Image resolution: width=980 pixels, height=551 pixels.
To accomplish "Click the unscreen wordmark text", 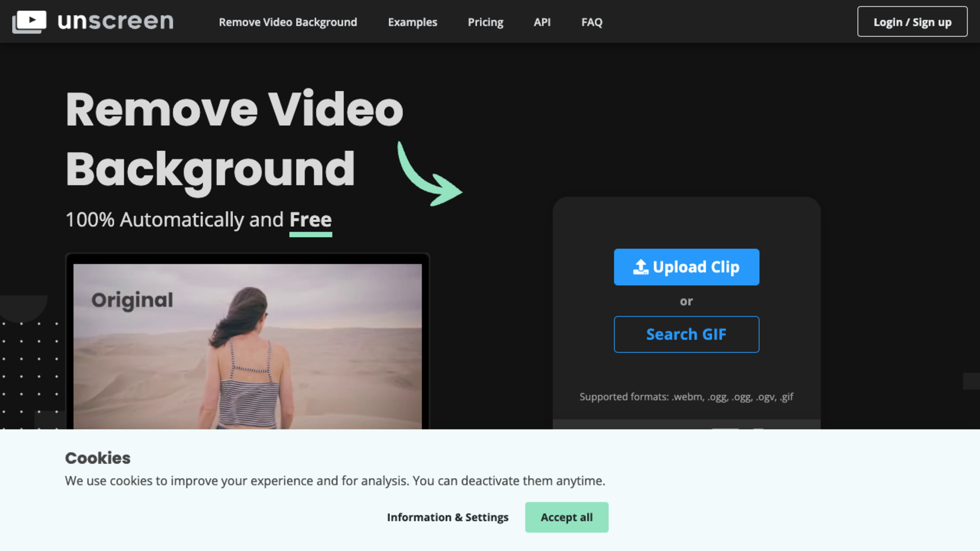I will pyautogui.click(x=116, y=21).
